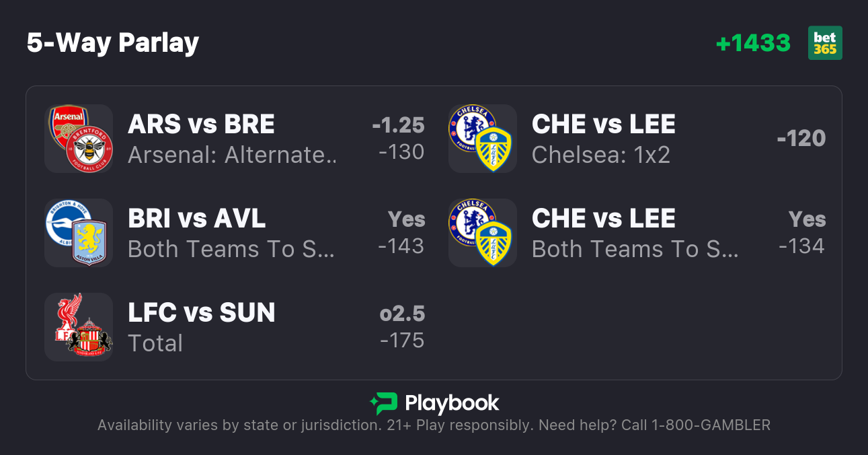
Task: Click the Arsenal and Brentford crests icon
Action: pyautogui.click(x=79, y=139)
